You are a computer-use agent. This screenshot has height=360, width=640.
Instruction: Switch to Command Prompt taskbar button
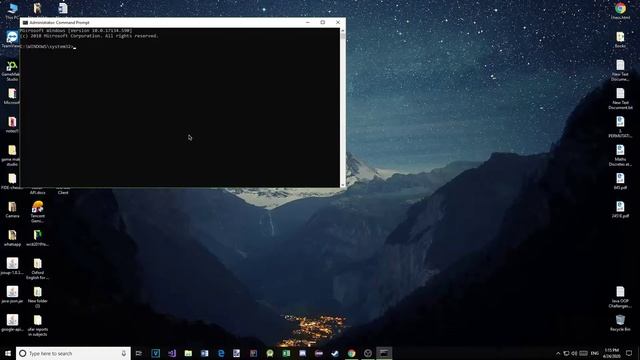tap(384, 353)
